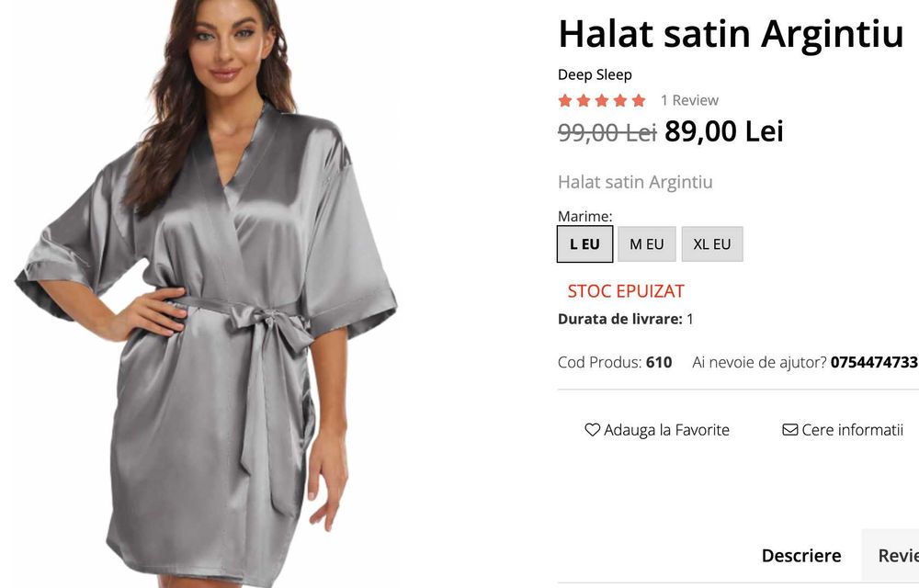Click the first review star
Screen dimensions: 919x588
tap(565, 100)
